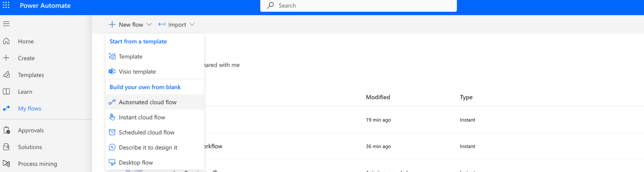Open the app launcher waffle icon

pyautogui.click(x=6, y=5)
